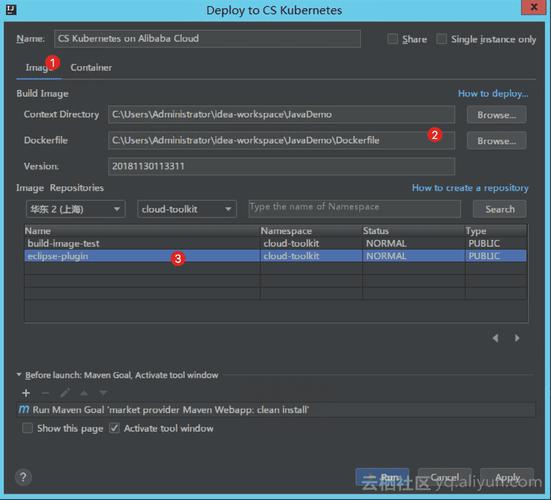Go to next repositories page arrow

517,338
